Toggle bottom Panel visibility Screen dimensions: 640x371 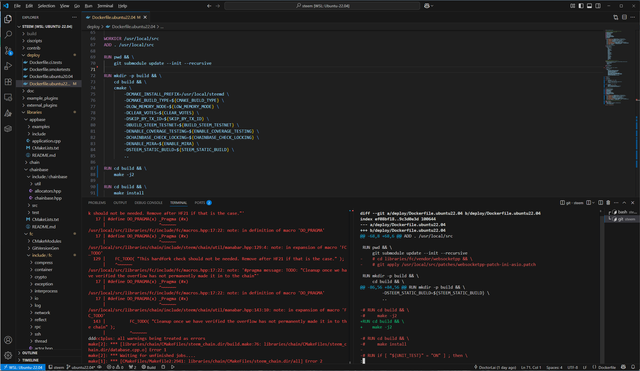point(589,6)
